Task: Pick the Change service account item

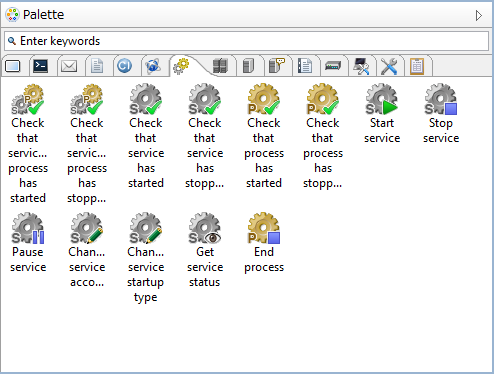Action: point(87,250)
